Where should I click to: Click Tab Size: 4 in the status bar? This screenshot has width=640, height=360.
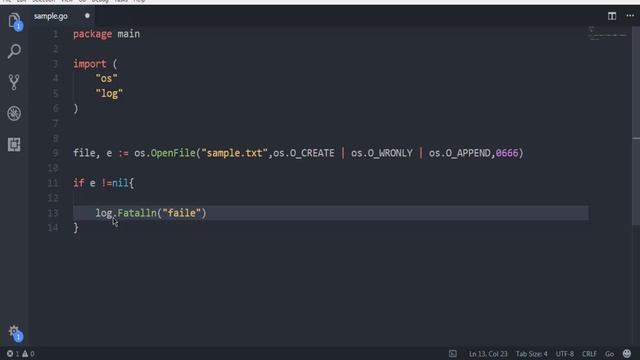531,354
